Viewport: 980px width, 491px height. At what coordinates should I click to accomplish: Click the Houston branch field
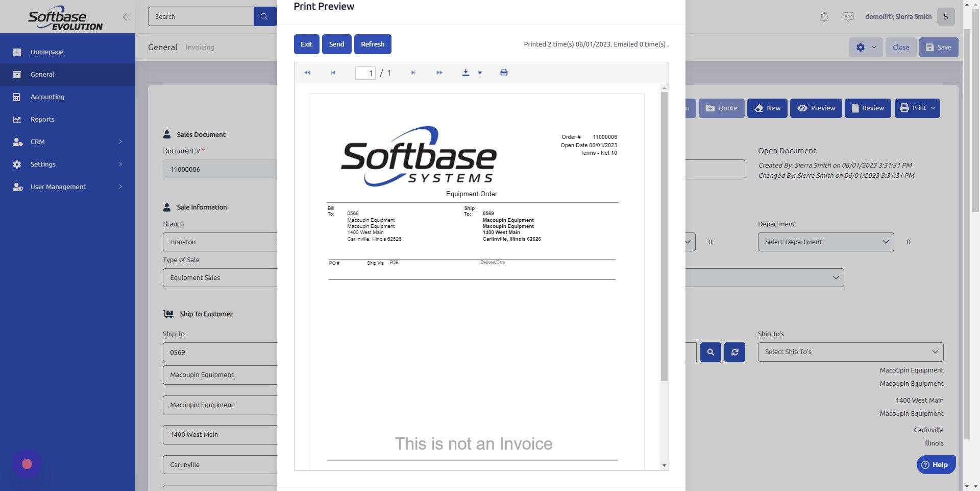coord(220,242)
